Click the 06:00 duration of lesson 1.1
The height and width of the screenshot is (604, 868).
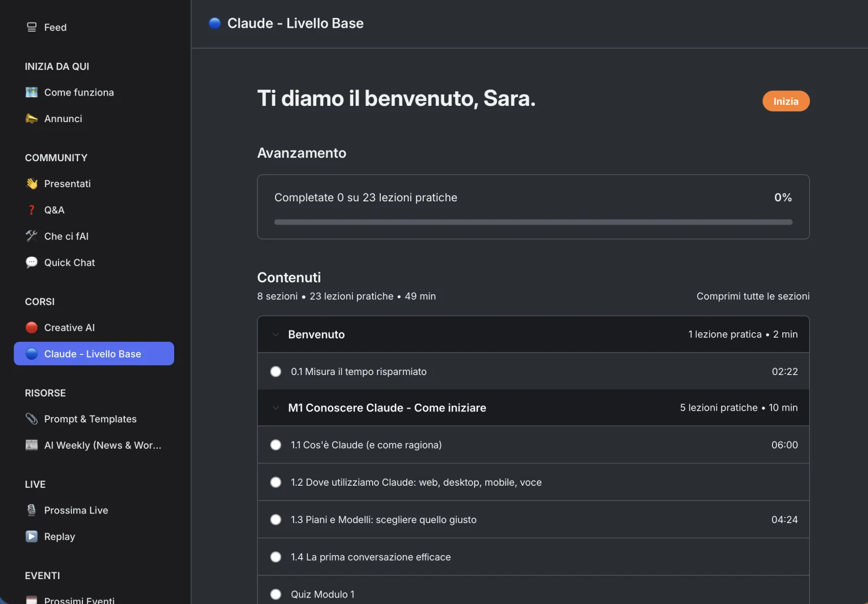click(x=784, y=445)
